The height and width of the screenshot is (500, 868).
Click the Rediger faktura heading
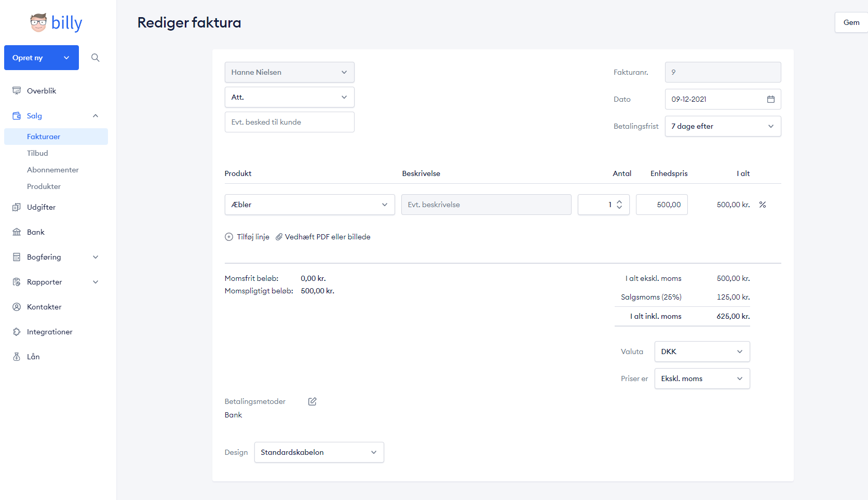click(x=189, y=23)
